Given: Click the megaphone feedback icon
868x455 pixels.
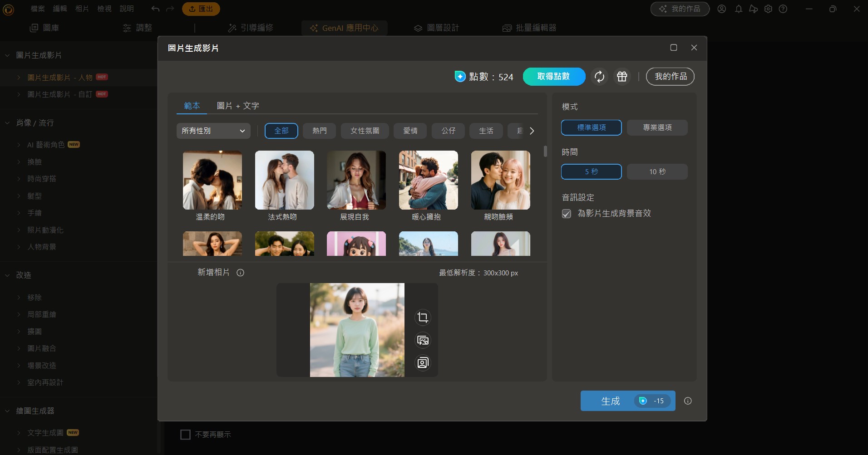Looking at the screenshot, I should [754, 9].
